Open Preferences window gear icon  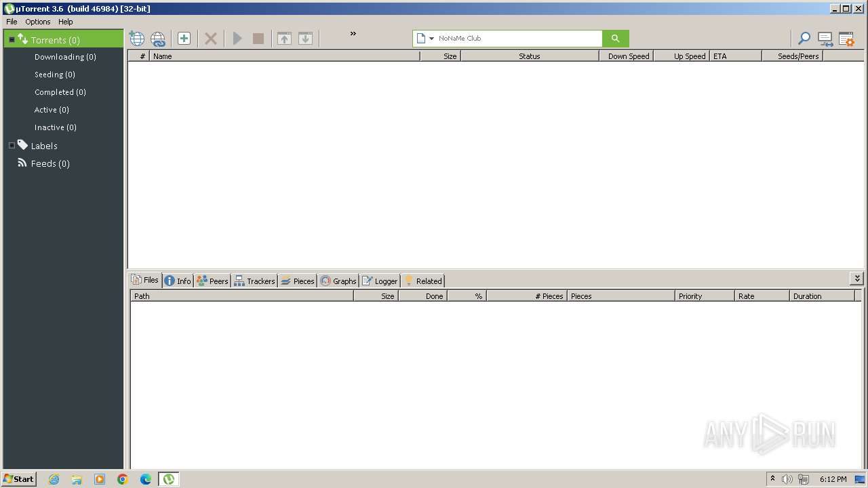coord(846,39)
